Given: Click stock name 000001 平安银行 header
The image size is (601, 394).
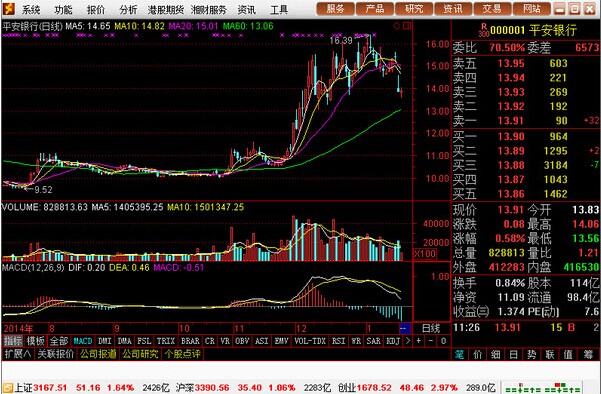Looking at the screenshot, I should [533, 30].
